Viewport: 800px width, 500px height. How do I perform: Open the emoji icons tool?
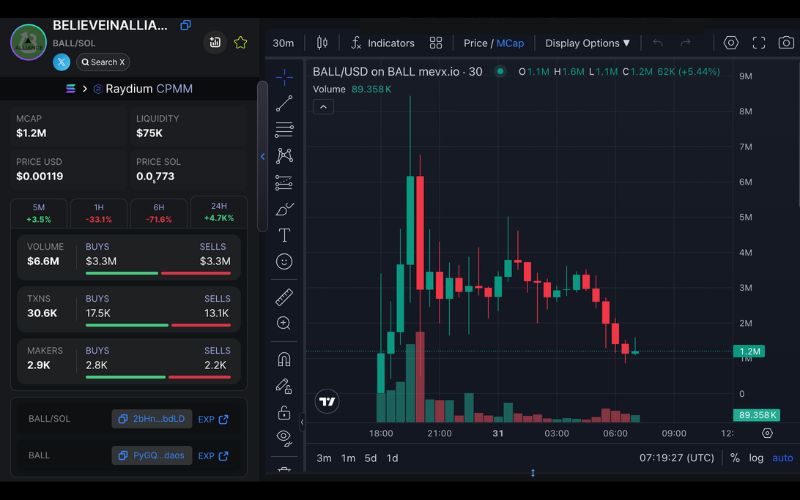pos(284,262)
